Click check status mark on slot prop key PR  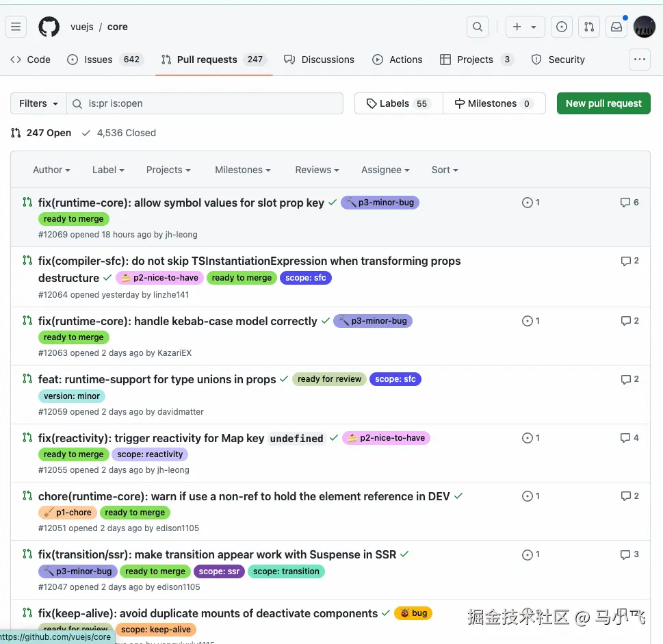click(333, 203)
